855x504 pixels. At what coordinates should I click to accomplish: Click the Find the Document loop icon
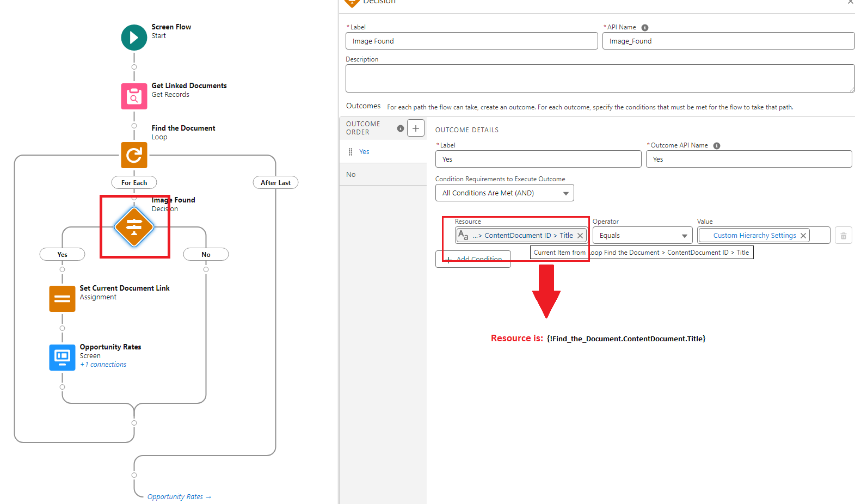[134, 155]
